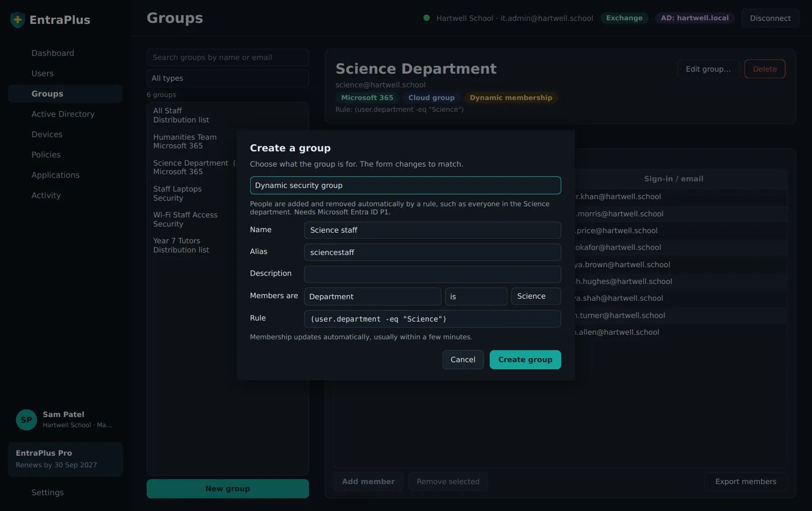
Task: Select Groups in the sidebar
Action: pos(65,94)
